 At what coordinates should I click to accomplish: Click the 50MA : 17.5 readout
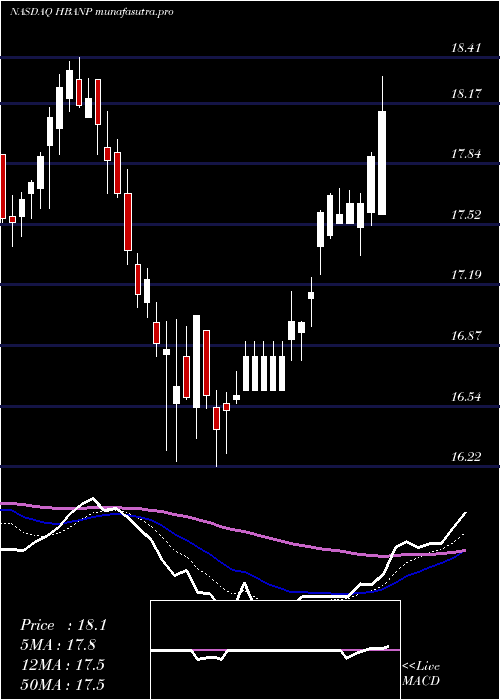[x=63, y=684]
